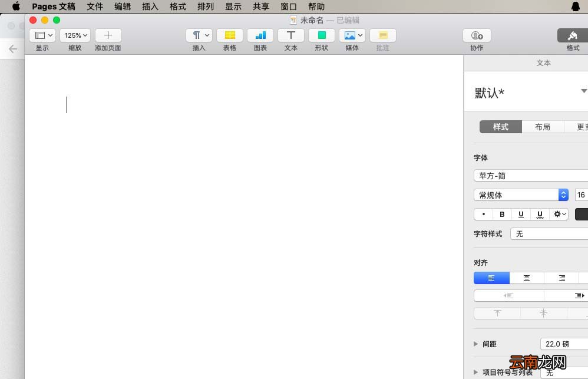The width and height of the screenshot is (588, 379).
Task: Toggle underline with the U button
Action: (521, 215)
